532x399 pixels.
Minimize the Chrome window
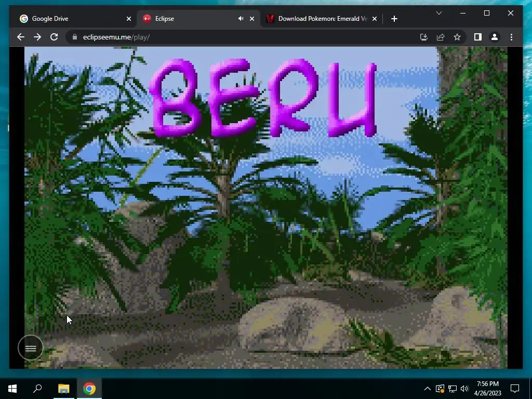coord(463,13)
